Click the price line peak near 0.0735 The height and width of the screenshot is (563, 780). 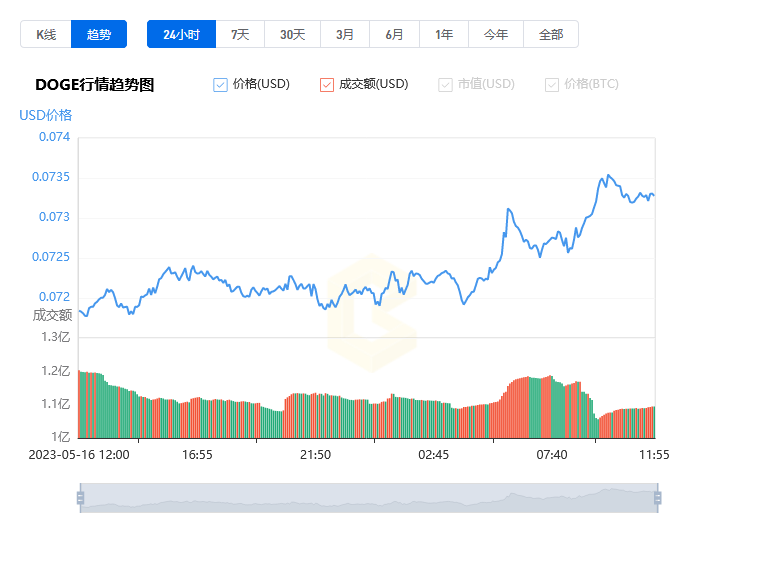(608, 176)
